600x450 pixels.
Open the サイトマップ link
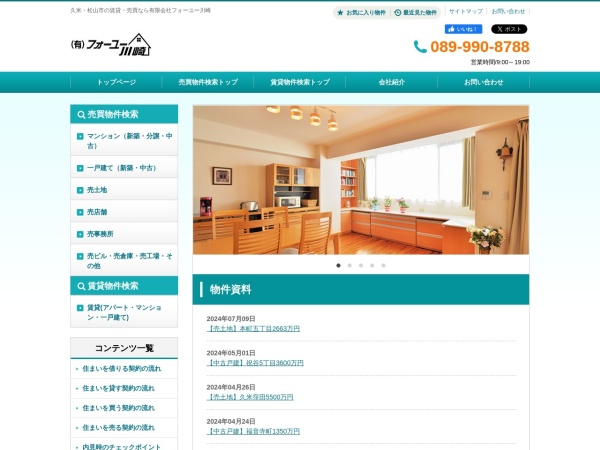[x=466, y=11]
